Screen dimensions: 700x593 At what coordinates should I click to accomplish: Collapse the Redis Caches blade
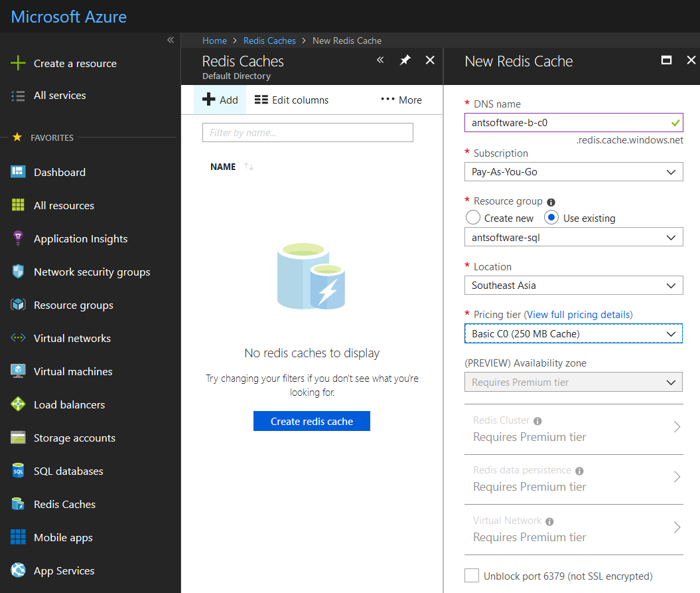380,60
